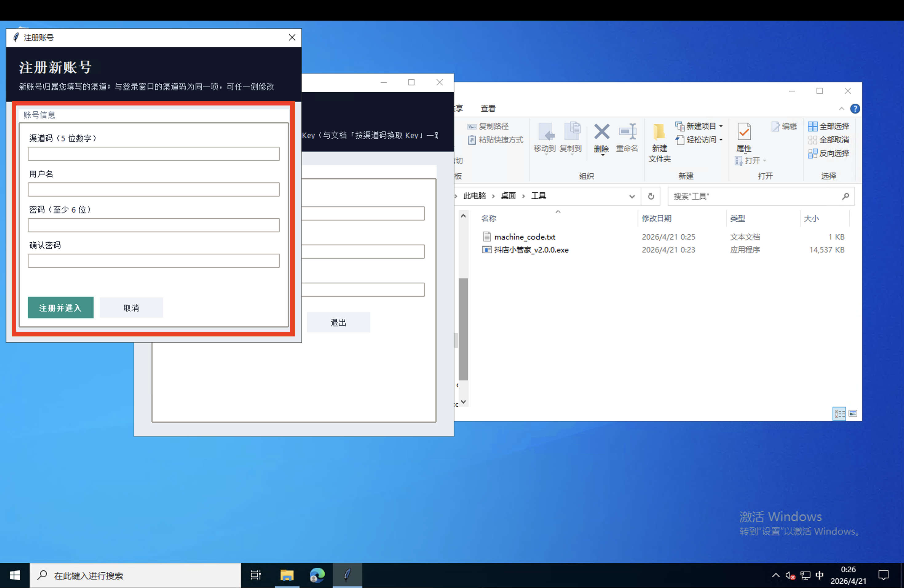
Task: Click the 抖店小管家 exe file icon
Action: (x=486, y=250)
